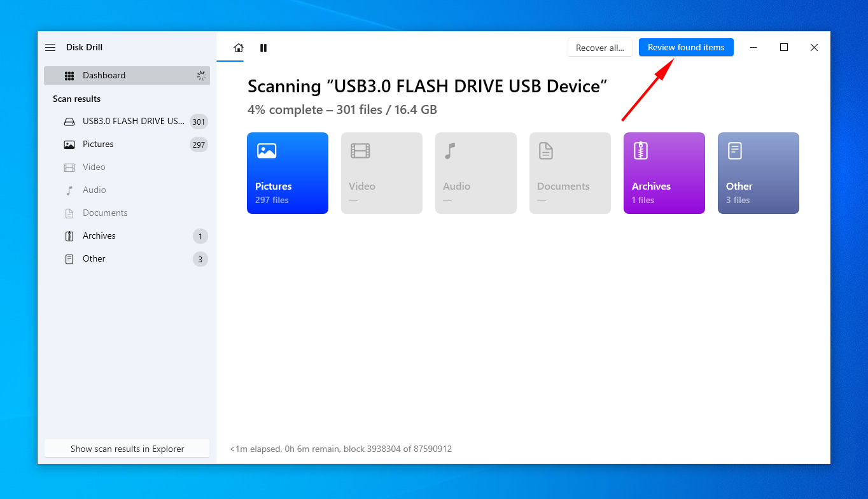Screen dimensions: 868x499
Task: Click Review found items button
Action: (686, 48)
